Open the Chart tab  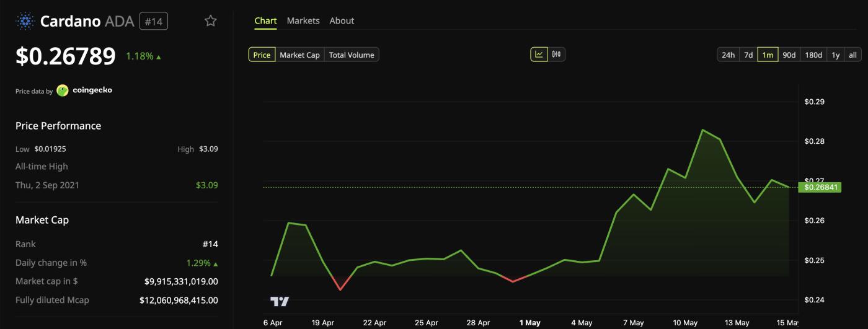(x=265, y=20)
